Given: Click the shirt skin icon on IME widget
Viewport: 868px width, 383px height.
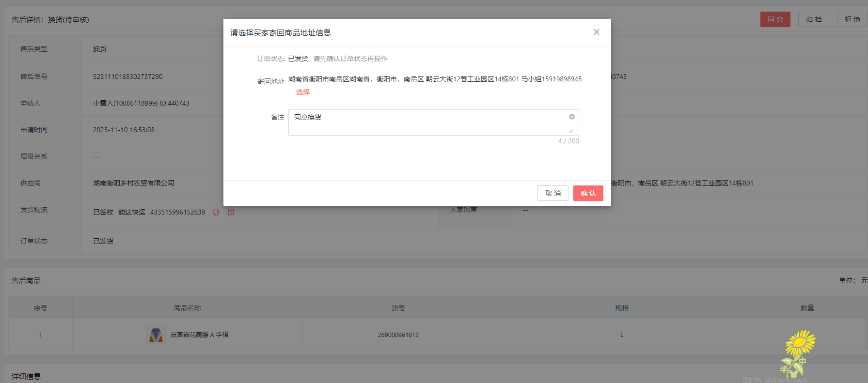Looking at the screenshot, I should (794, 374).
